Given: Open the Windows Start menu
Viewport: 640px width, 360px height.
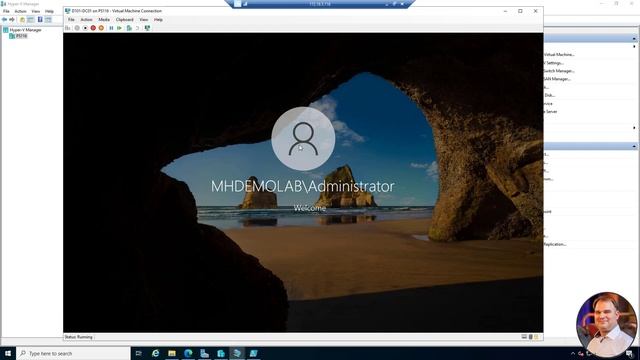Looking at the screenshot, I should 8,353.
